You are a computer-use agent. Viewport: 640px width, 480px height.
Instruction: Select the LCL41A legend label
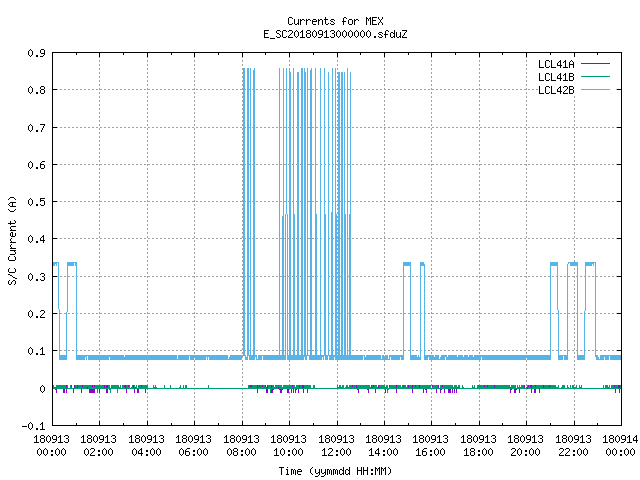click(556, 64)
